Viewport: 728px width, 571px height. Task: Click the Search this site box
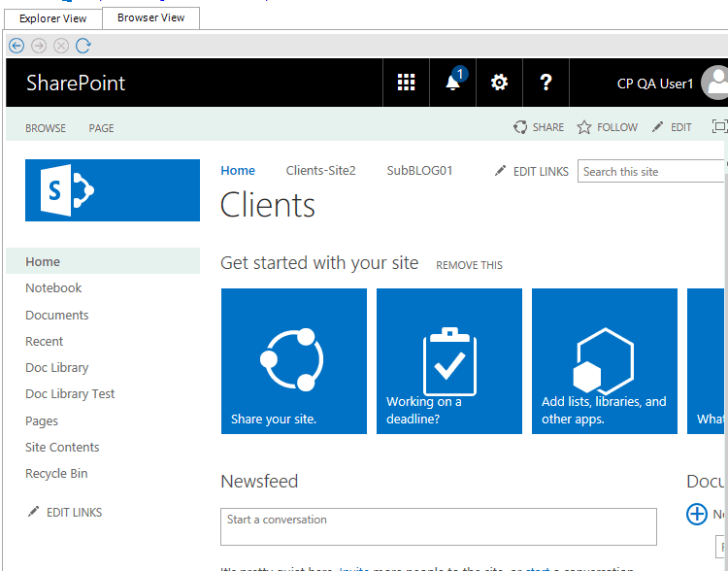[x=650, y=172]
